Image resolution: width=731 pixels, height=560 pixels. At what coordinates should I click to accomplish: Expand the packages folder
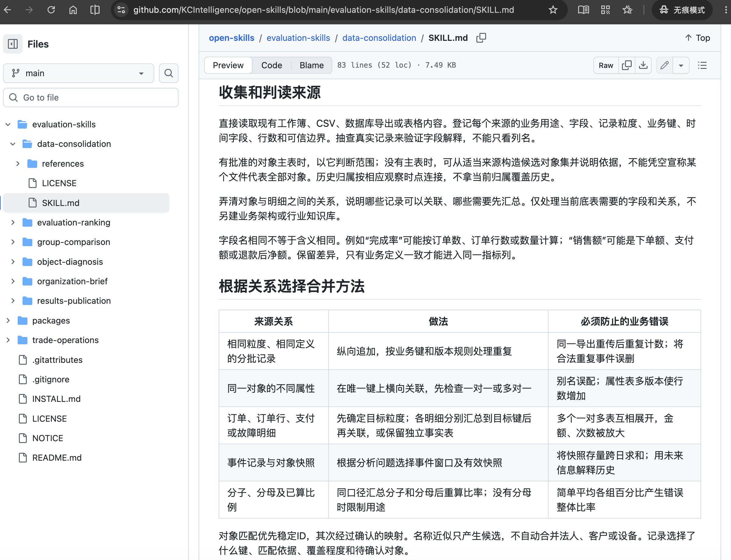[8, 320]
